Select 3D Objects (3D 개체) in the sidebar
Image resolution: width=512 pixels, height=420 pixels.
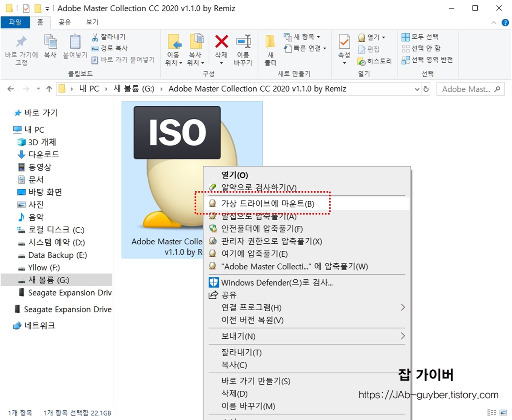37,142
